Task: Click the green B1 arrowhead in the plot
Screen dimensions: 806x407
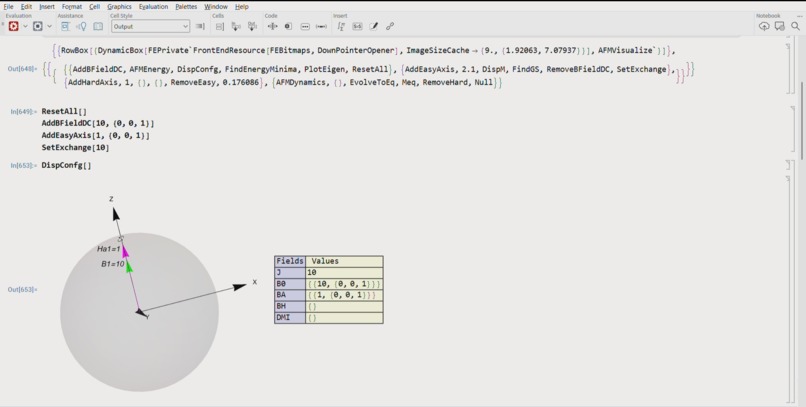Action: (x=129, y=266)
